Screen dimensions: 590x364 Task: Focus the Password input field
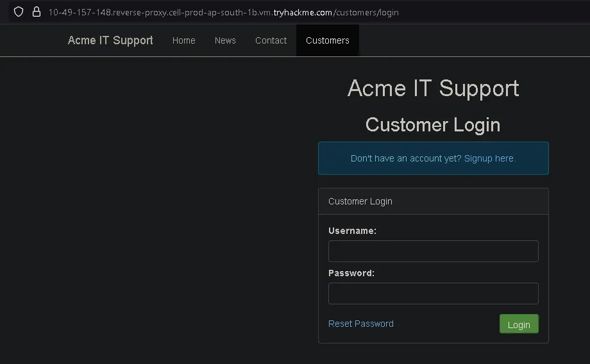pos(433,294)
